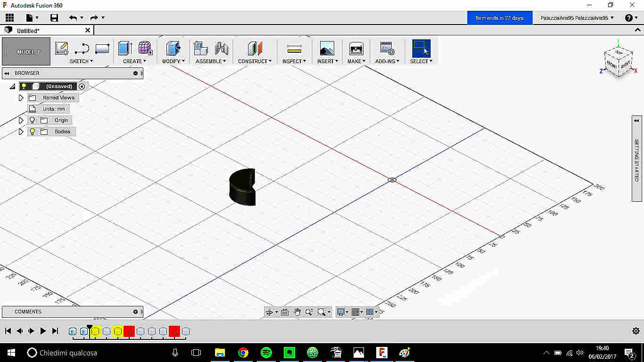Open the File menu dropdown arrow
The height and width of the screenshot is (362, 644).
point(38,18)
